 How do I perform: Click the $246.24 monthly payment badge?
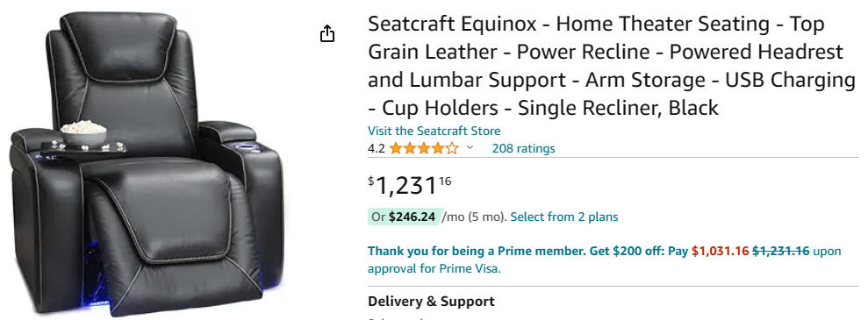coord(405,217)
